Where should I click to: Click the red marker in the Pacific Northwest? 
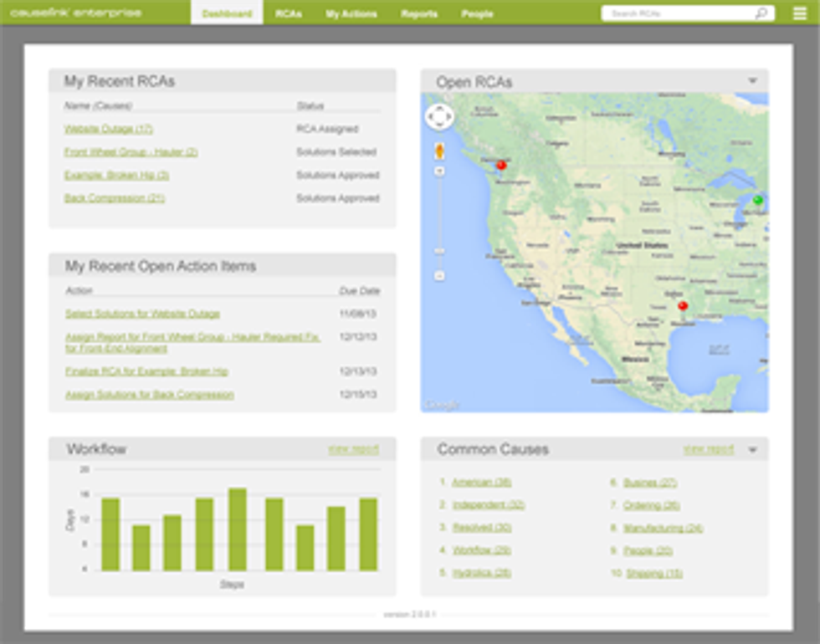click(501, 165)
